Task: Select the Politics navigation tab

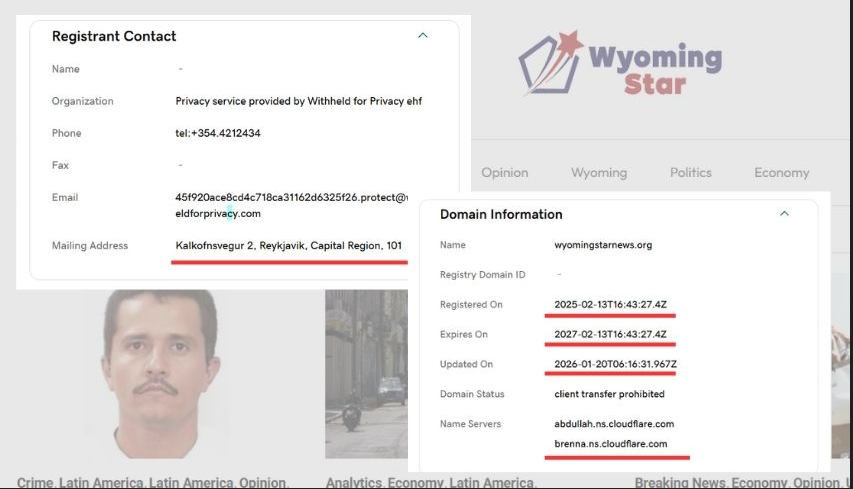Action: [691, 173]
